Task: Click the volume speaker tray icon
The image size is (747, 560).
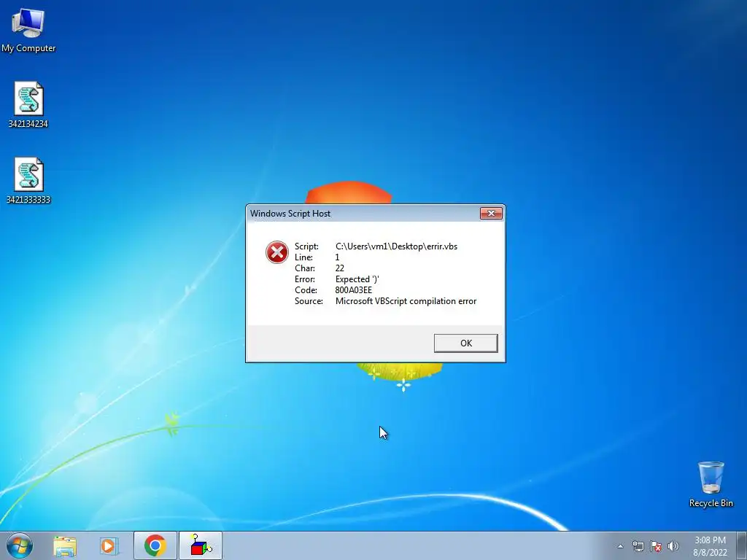Action: click(673, 546)
